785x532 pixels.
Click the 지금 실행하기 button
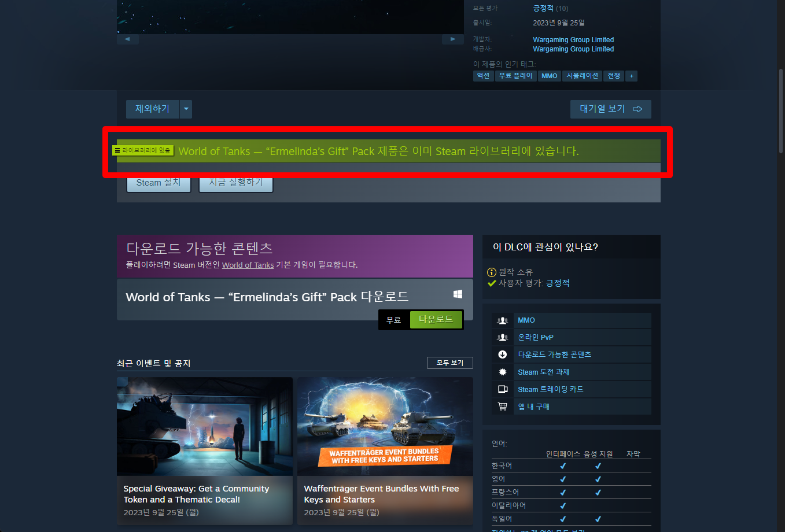[236, 183]
